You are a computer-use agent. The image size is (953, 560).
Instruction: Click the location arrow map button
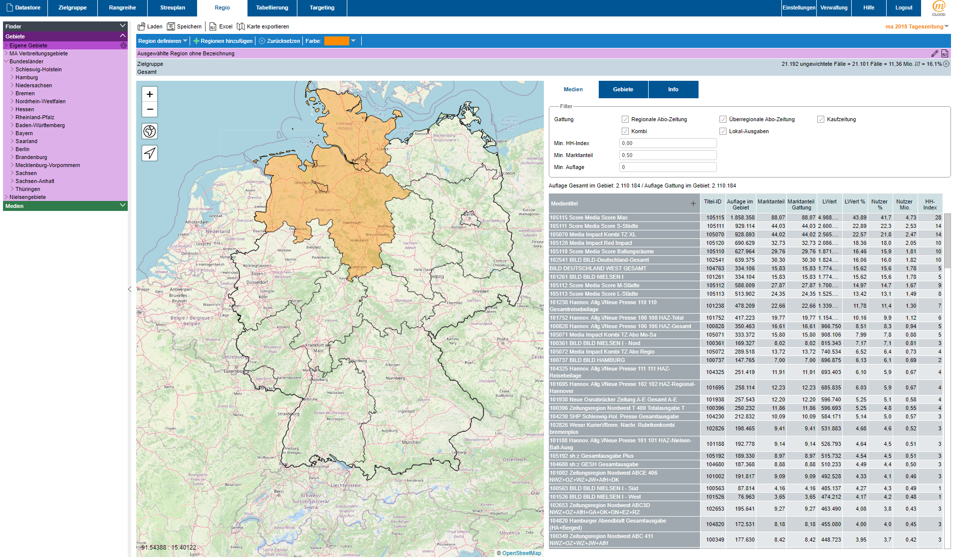click(150, 153)
